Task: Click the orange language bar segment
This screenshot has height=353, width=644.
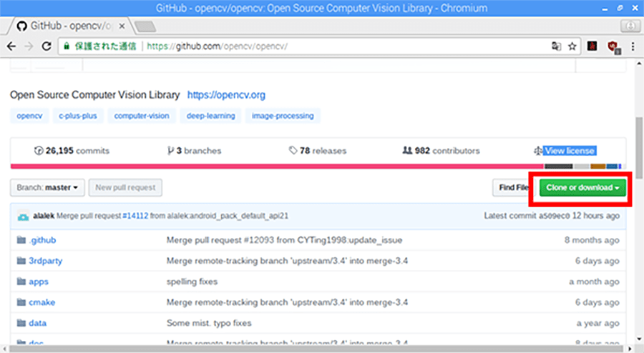Action: (x=598, y=166)
